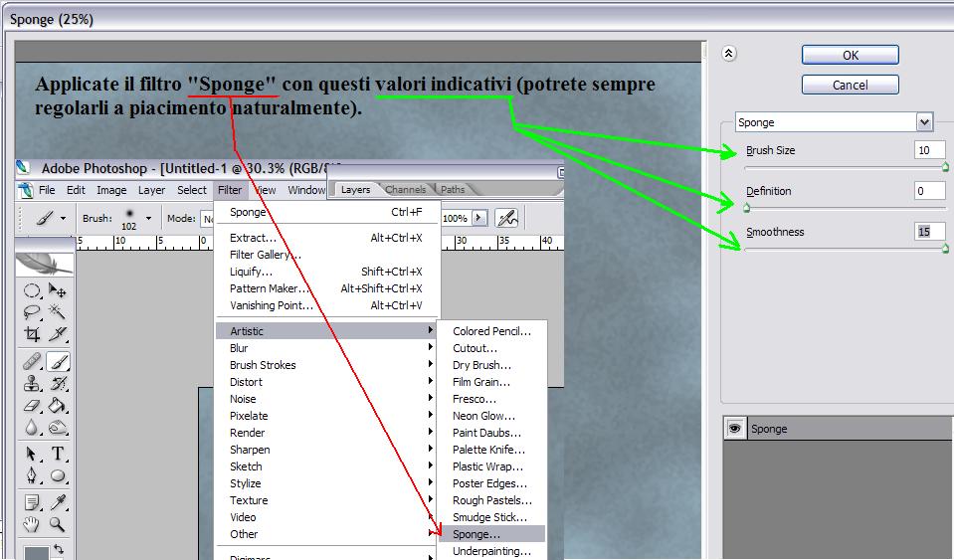The height and width of the screenshot is (560, 954).
Task: Expand the Blur submenu
Action: pyautogui.click(x=325, y=348)
